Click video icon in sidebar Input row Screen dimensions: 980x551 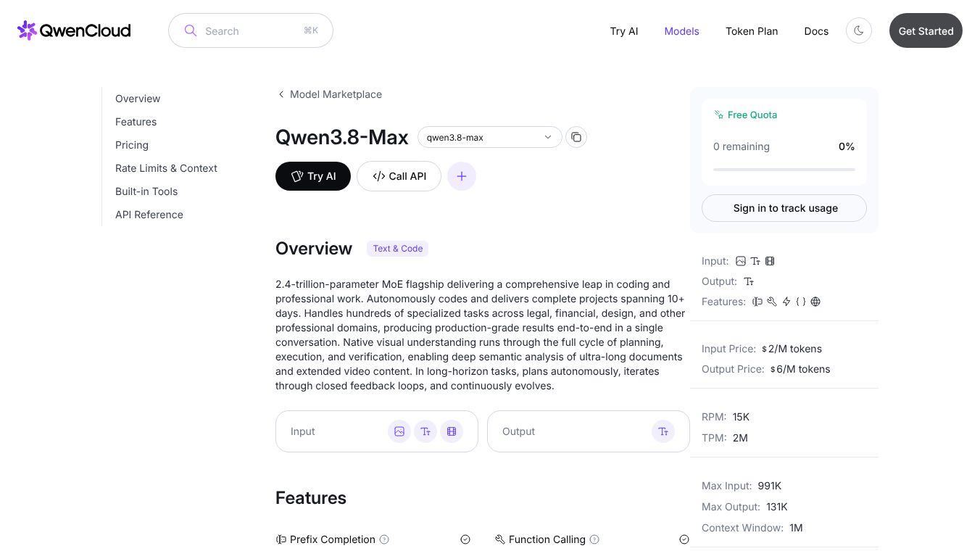click(x=770, y=261)
